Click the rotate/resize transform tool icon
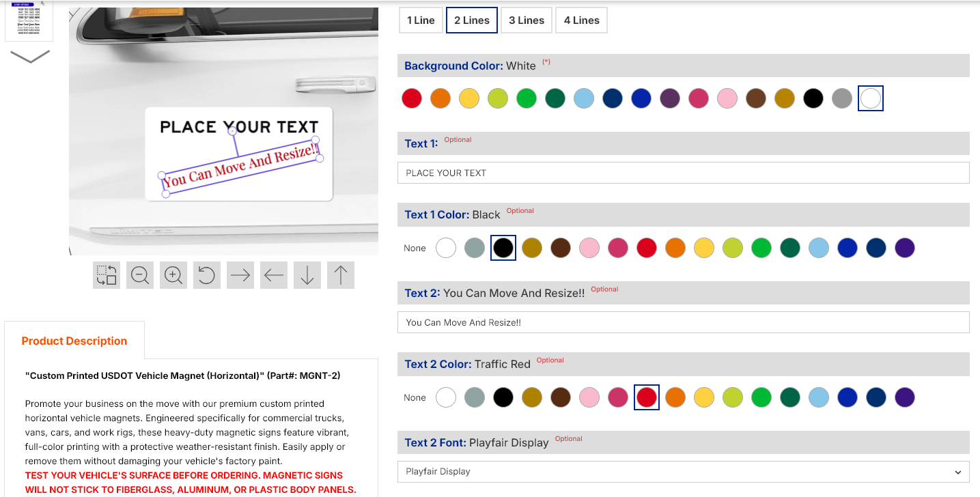Screen dimensions: 980x497 tap(107, 275)
